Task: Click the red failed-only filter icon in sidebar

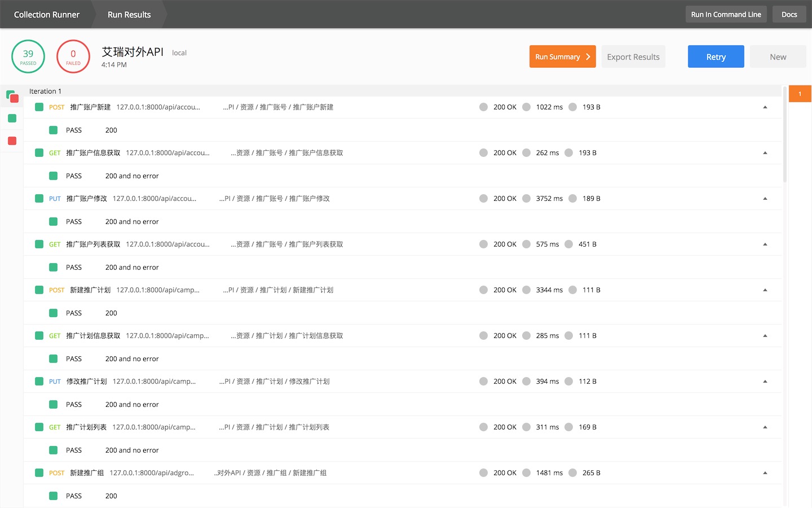Action: tap(12, 141)
